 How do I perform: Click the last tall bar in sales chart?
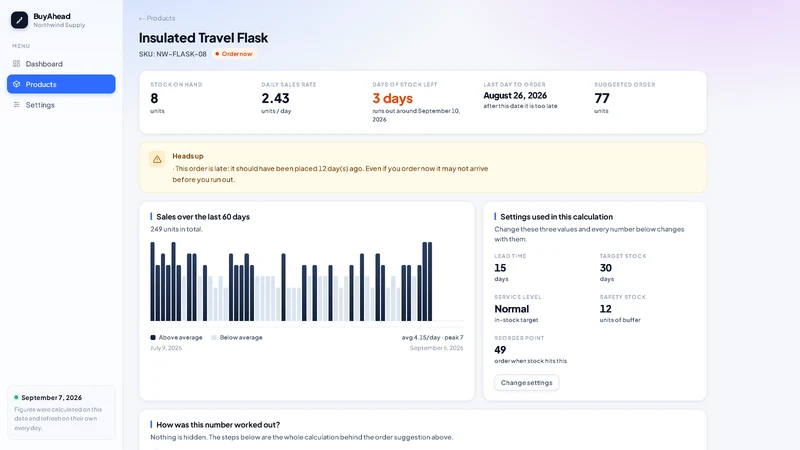(x=430, y=282)
